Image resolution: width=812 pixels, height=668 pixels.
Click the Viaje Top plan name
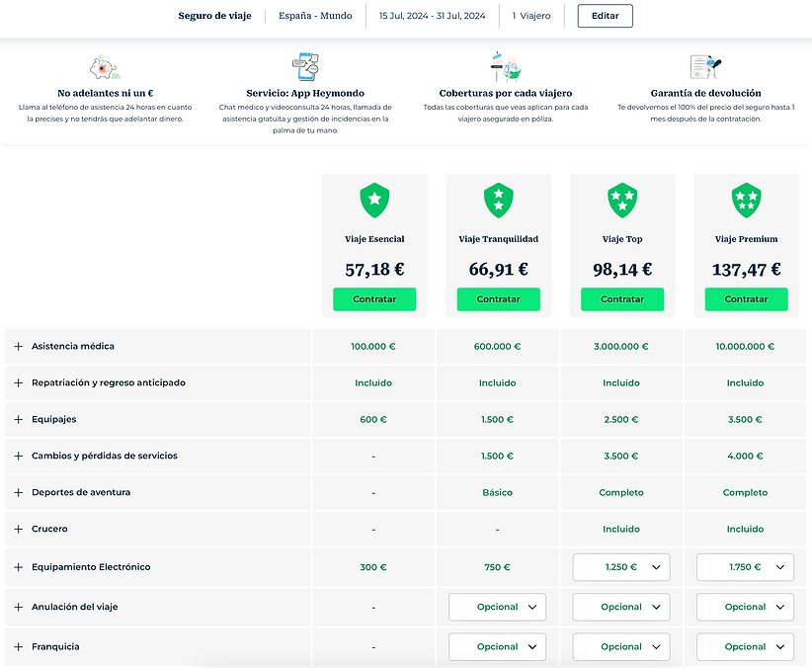(x=622, y=239)
